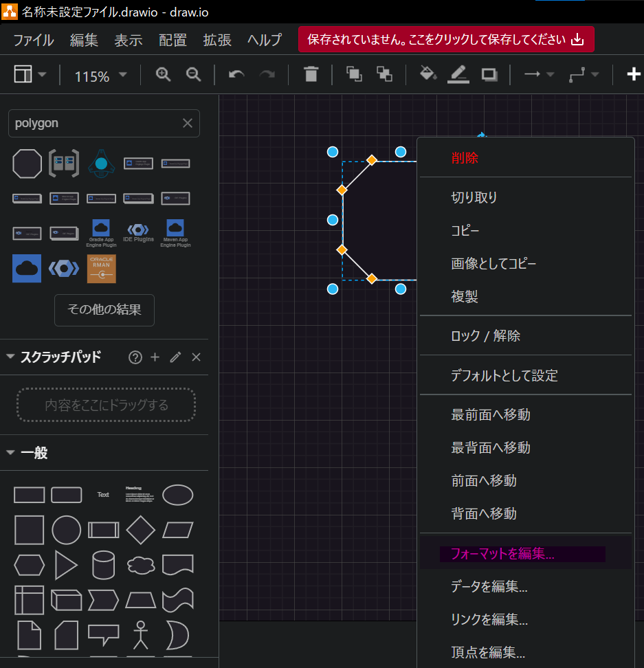
Task: Add selection to scratchpad with plus icon
Action: click(155, 357)
